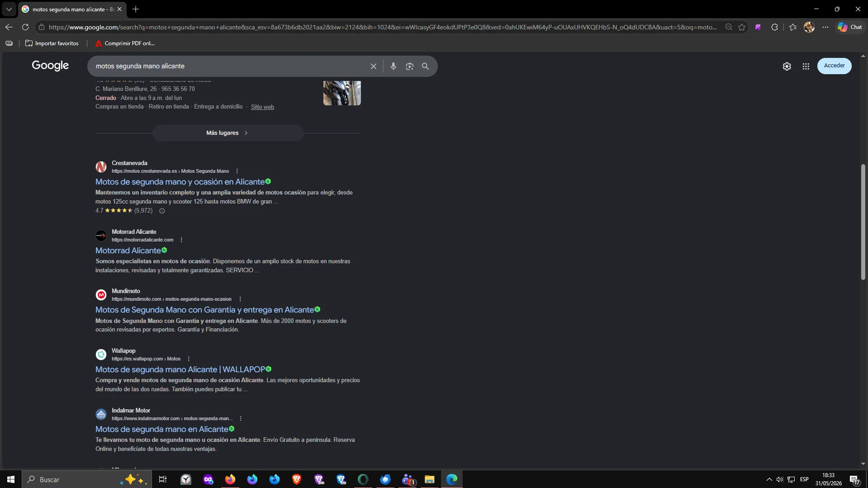Image resolution: width=868 pixels, height=488 pixels.
Task: Clear the search query with X
Action: [374, 66]
